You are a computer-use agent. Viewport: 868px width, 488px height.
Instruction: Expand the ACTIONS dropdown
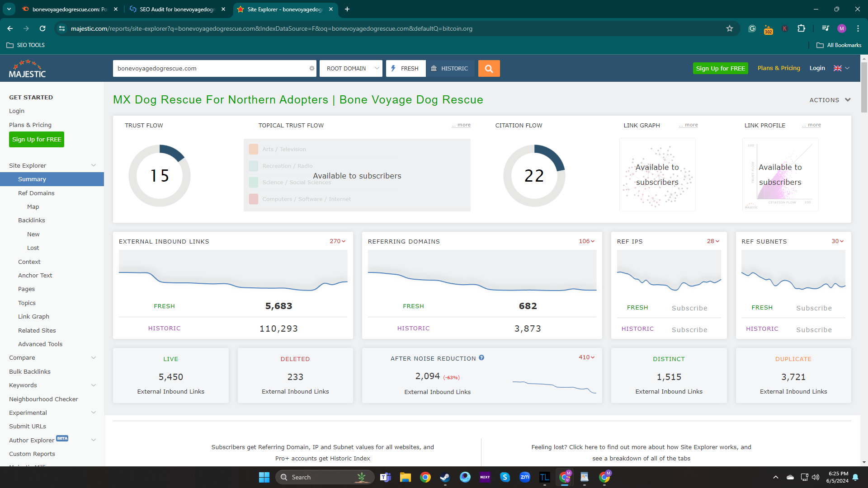point(830,100)
